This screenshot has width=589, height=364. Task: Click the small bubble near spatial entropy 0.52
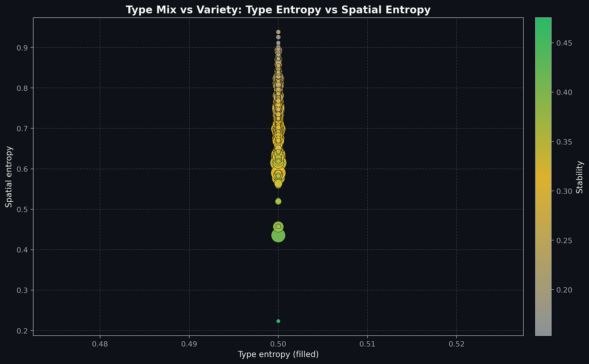tap(278, 201)
